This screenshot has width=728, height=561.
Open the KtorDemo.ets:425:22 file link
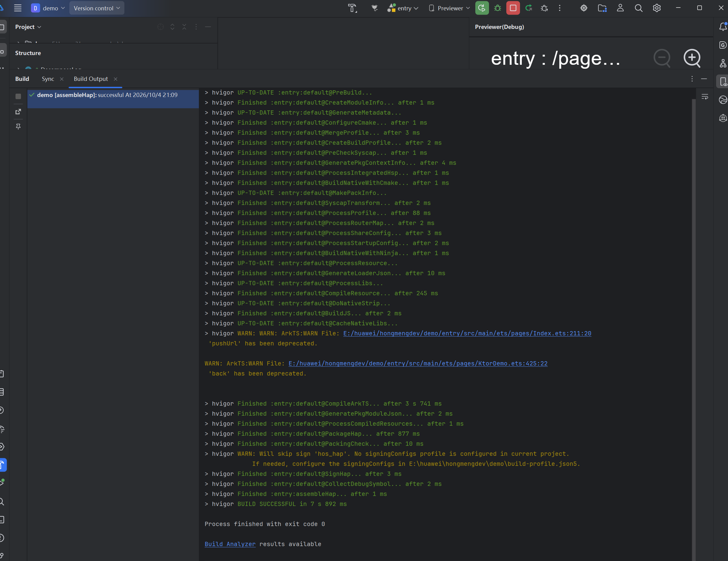[418, 363]
